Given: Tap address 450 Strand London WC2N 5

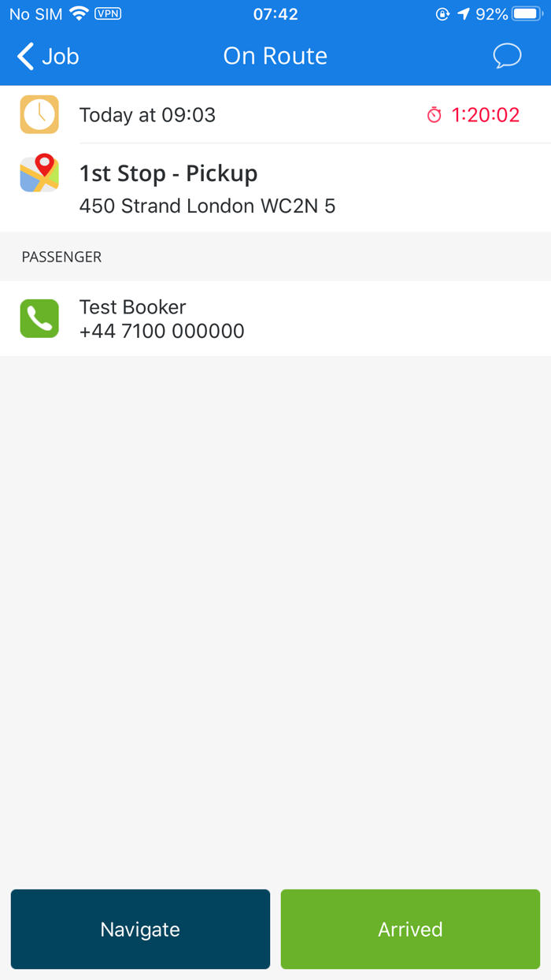Looking at the screenshot, I should point(208,206).
